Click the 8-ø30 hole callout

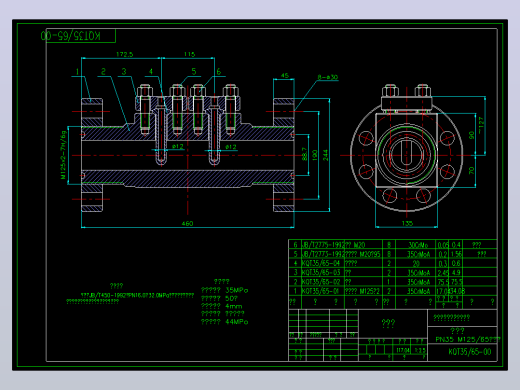pyautogui.click(x=327, y=77)
